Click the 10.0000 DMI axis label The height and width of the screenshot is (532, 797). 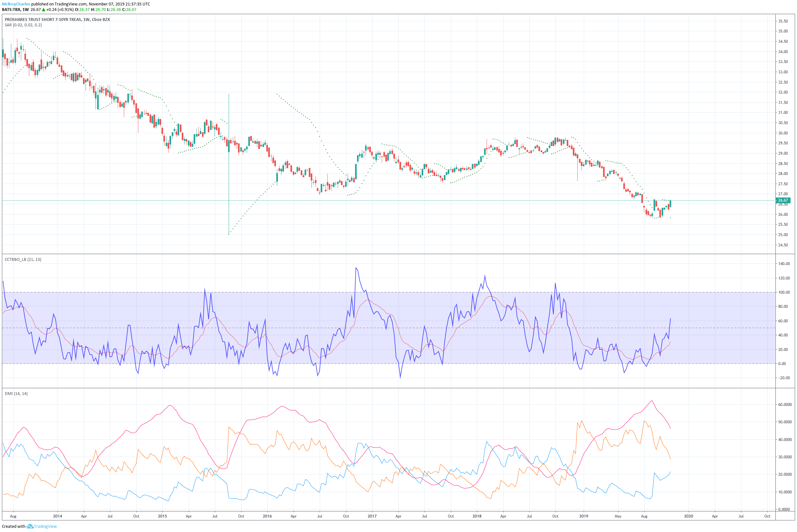point(785,492)
